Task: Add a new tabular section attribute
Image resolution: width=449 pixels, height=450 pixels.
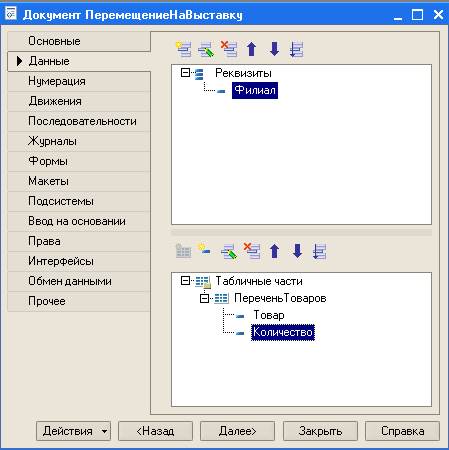Action: tap(204, 251)
